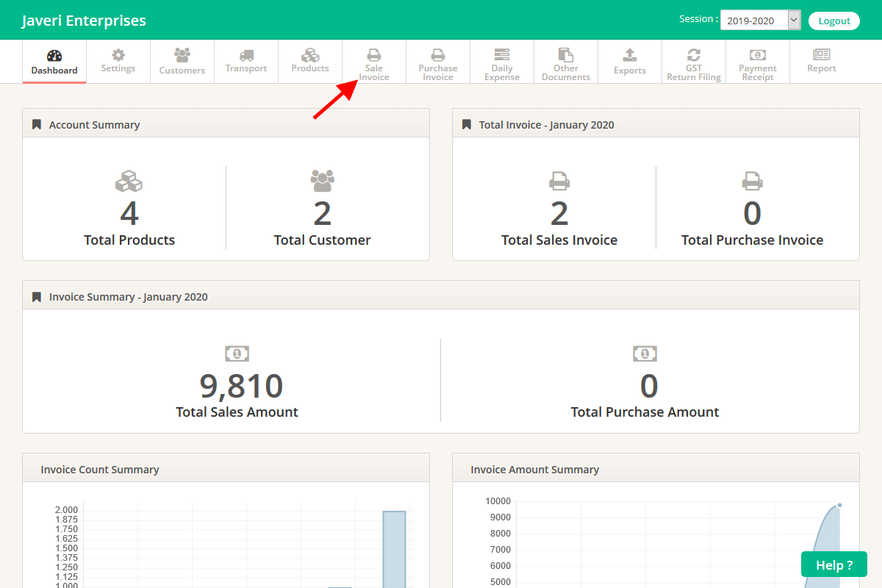Open the Sale Invoice section
The width and height of the screenshot is (882, 588).
point(373,62)
